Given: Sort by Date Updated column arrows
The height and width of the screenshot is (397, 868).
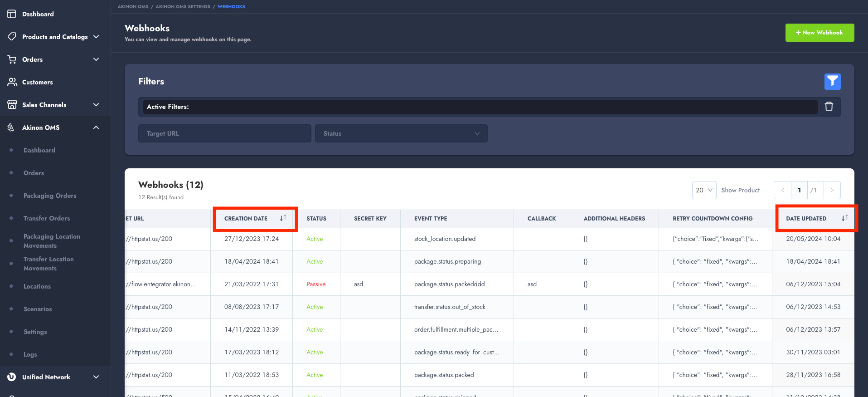Looking at the screenshot, I should pos(845,218).
